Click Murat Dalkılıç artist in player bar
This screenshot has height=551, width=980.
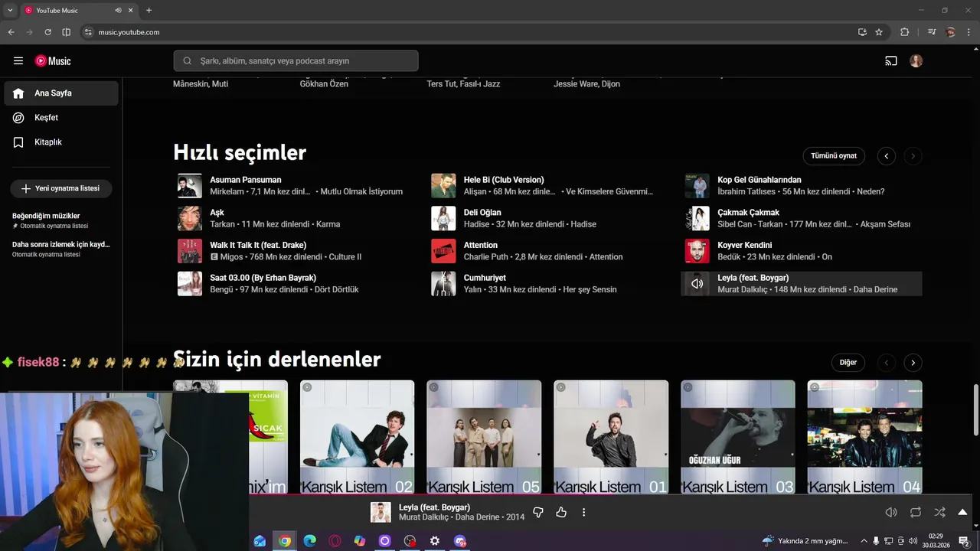(423, 517)
